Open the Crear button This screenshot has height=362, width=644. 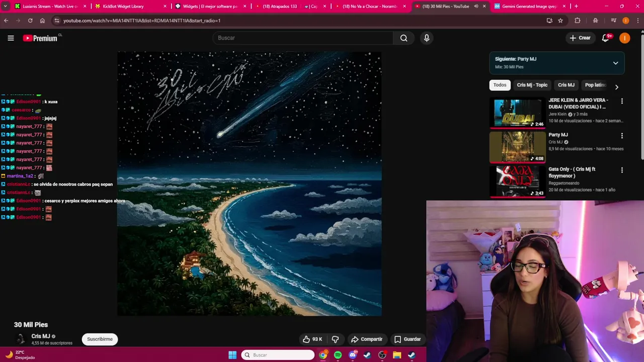pos(580,38)
